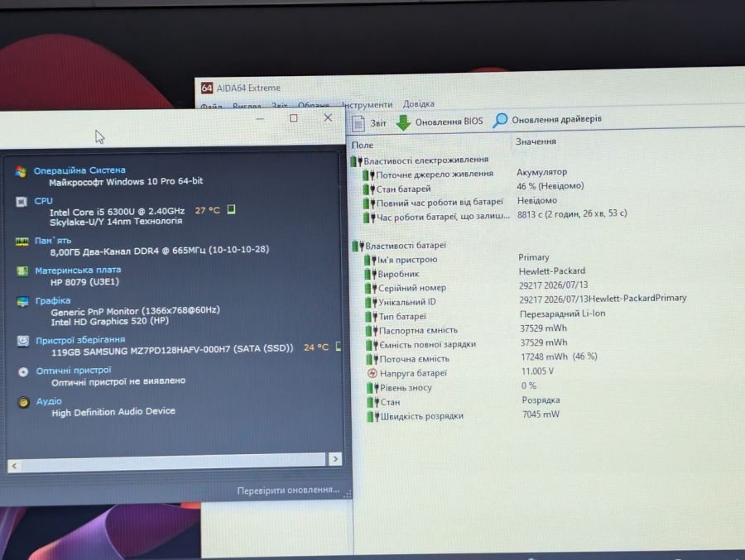The image size is (745, 560).
Task: Click the 46 % (Невідомо) value
Action: 550,186
